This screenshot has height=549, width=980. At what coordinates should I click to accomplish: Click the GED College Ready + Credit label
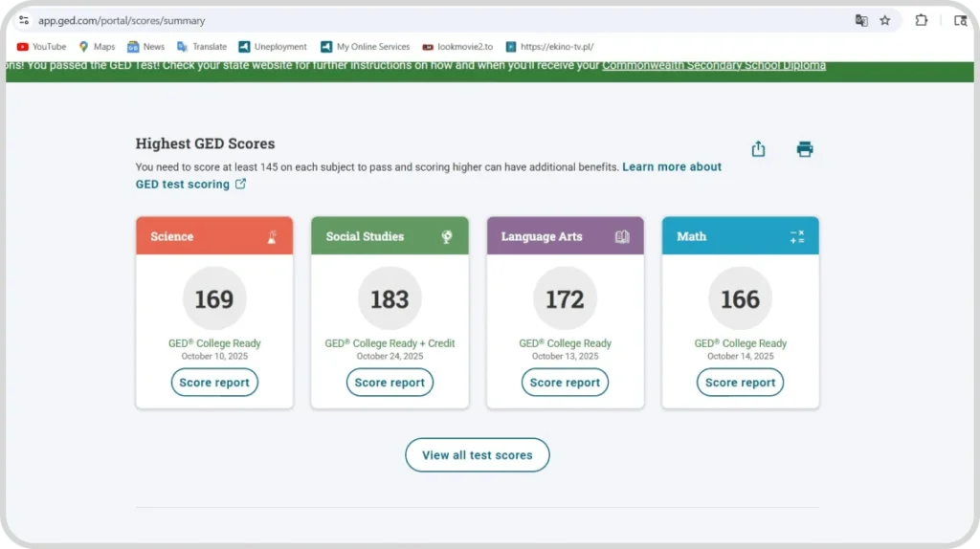[x=390, y=343]
